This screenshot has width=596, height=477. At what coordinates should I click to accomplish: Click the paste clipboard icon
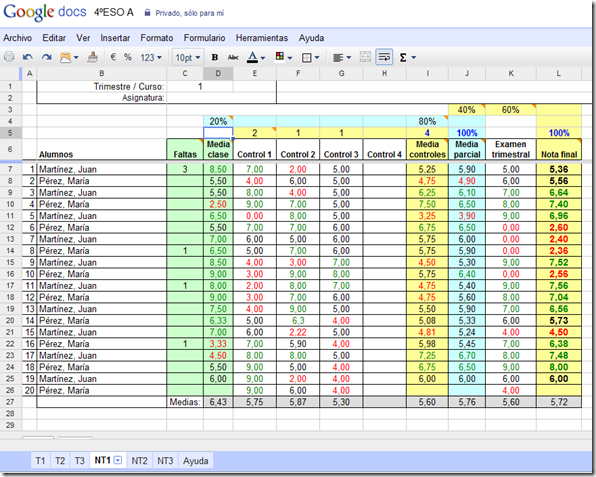point(65,57)
